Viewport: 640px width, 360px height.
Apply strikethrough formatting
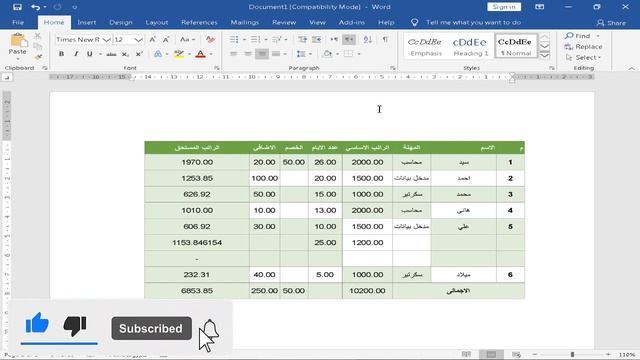coord(111,54)
